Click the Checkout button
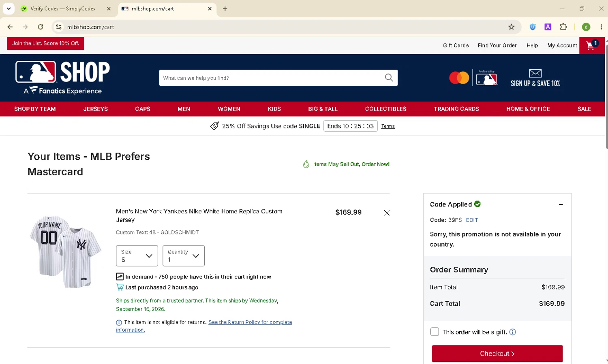 pyautogui.click(x=497, y=353)
